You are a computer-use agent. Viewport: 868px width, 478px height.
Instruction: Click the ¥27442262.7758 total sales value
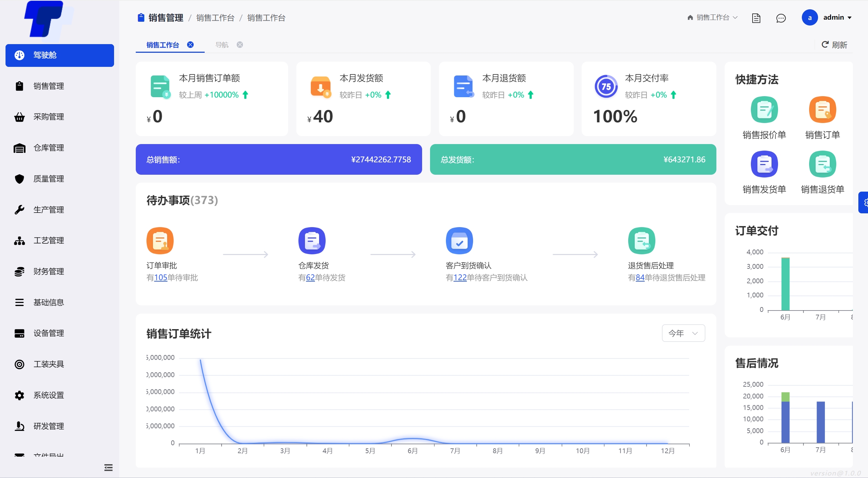click(381, 160)
